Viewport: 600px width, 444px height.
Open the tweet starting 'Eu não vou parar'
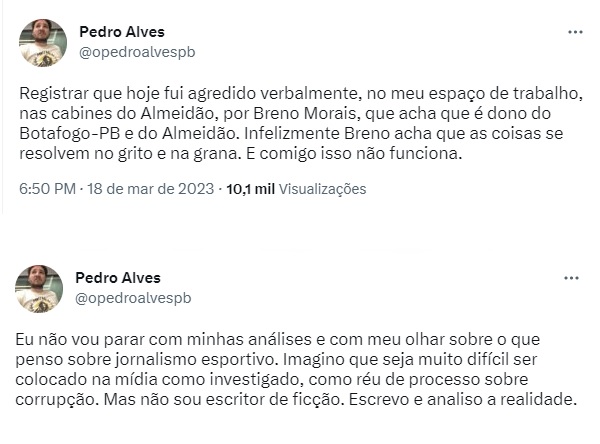pos(296,370)
